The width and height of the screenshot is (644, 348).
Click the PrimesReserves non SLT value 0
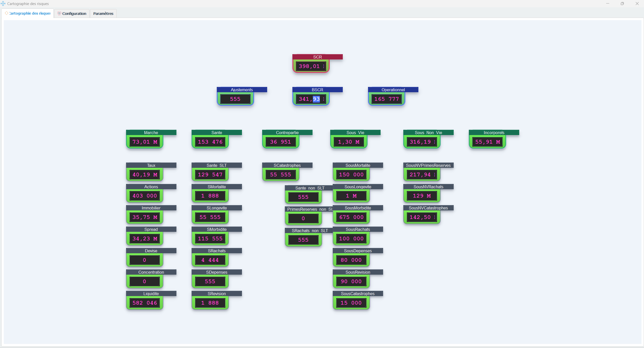pyautogui.click(x=303, y=218)
